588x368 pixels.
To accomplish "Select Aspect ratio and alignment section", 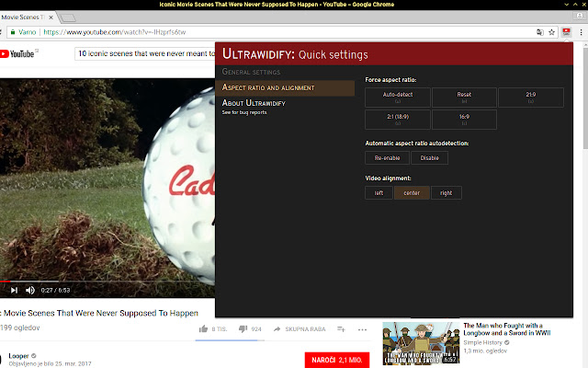I will (x=285, y=87).
